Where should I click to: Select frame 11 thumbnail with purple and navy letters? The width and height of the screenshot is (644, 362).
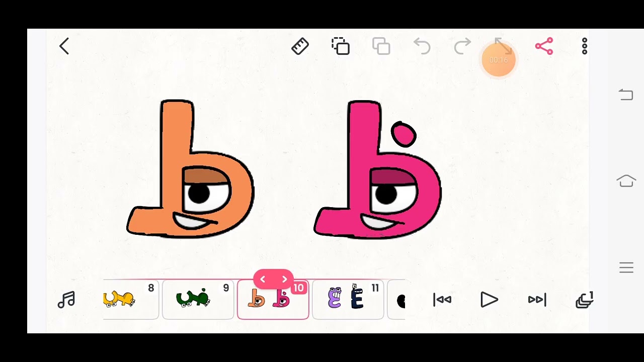(348, 300)
